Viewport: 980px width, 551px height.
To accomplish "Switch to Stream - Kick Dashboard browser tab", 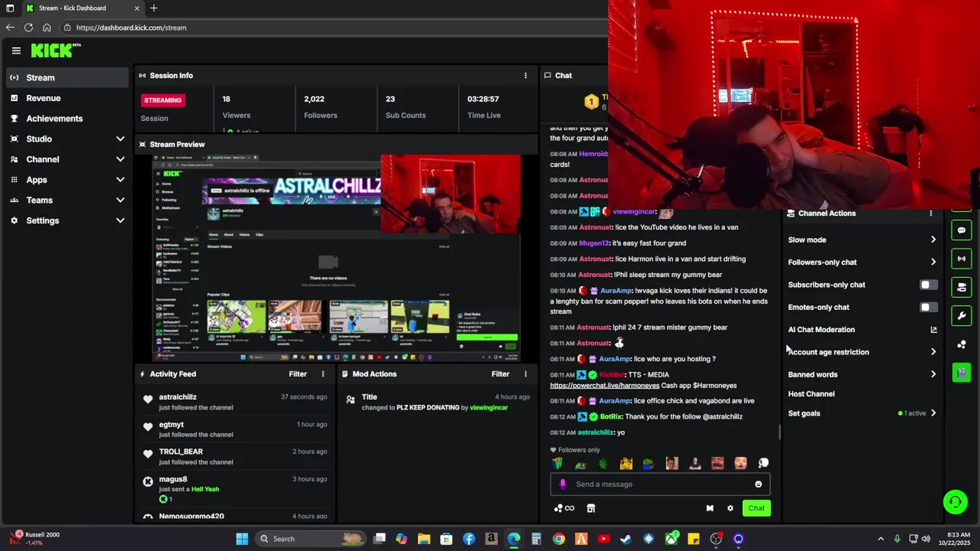I will (x=83, y=8).
